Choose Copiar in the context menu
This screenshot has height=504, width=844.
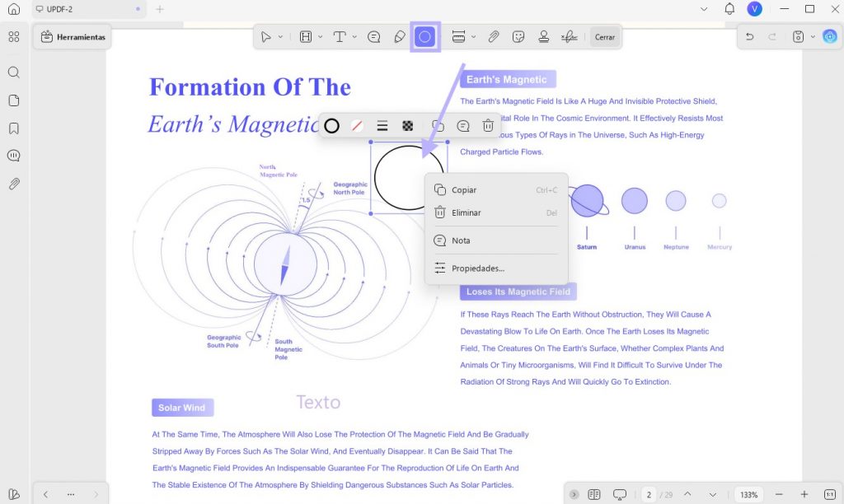(x=495, y=190)
